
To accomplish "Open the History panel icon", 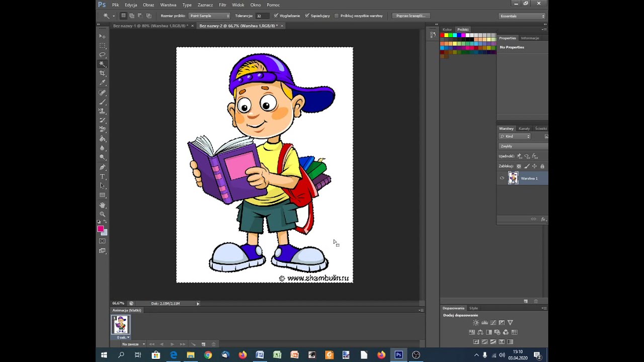I will (433, 35).
